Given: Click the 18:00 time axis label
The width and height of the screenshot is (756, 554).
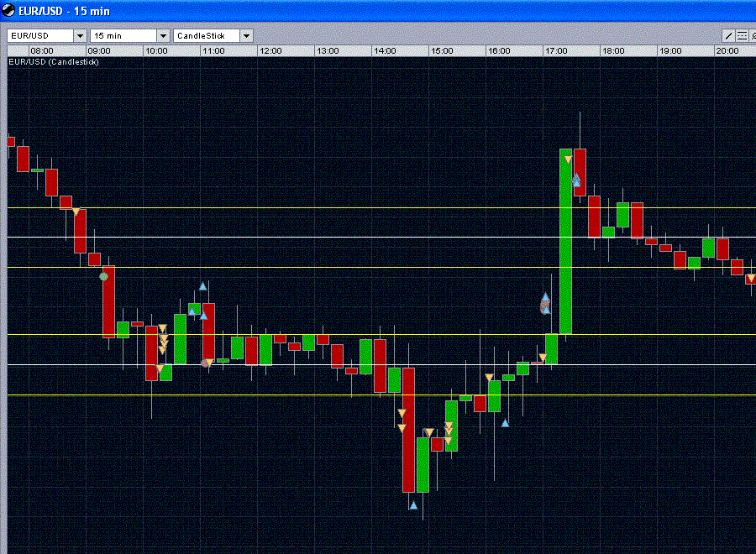Looking at the screenshot, I should pyautogui.click(x=613, y=50).
